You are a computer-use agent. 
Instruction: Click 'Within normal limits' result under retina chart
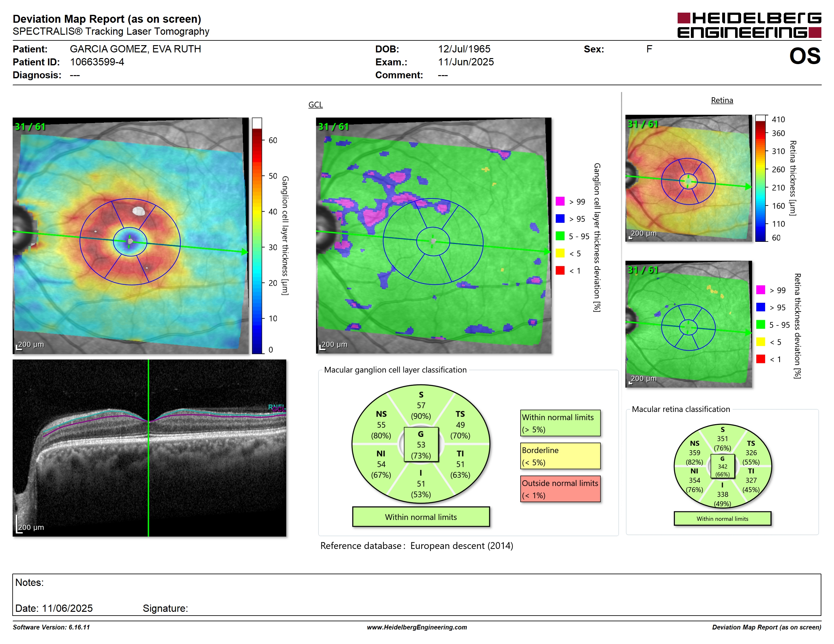tap(722, 518)
